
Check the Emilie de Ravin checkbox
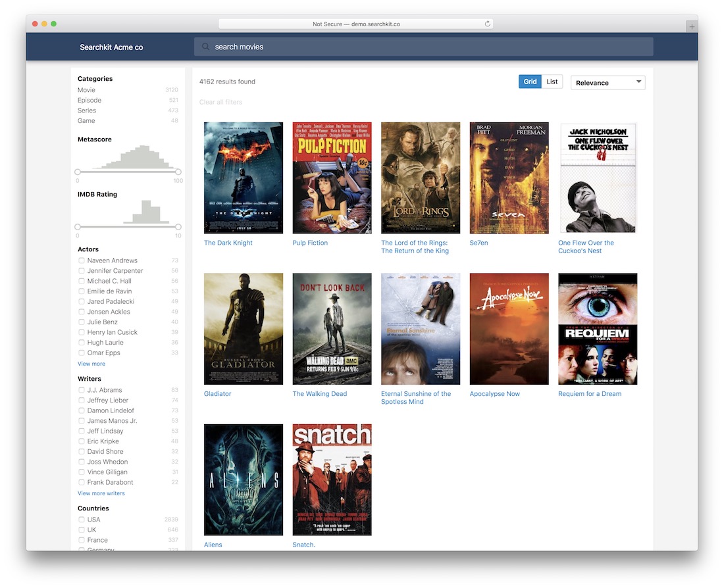tap(81, 291)
